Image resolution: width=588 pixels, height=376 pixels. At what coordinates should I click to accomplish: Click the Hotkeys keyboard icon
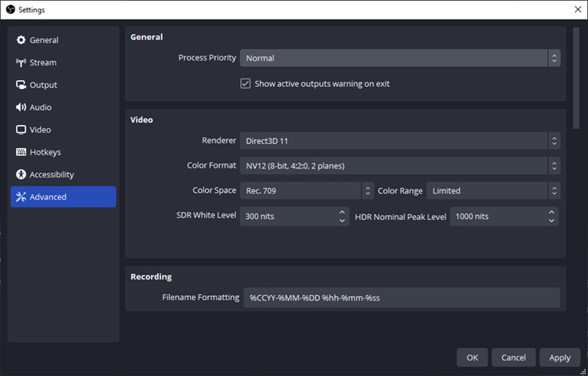coord(21,152)
